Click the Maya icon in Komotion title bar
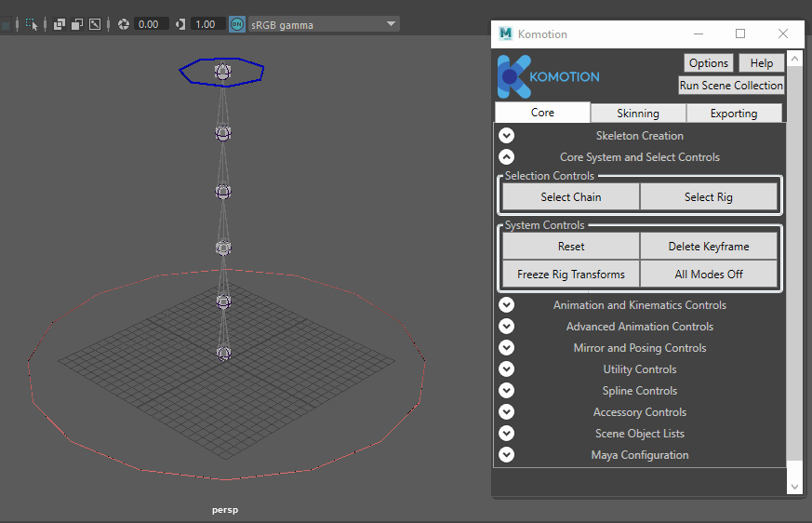The image size is (812, 523). (x=505, y=34)
